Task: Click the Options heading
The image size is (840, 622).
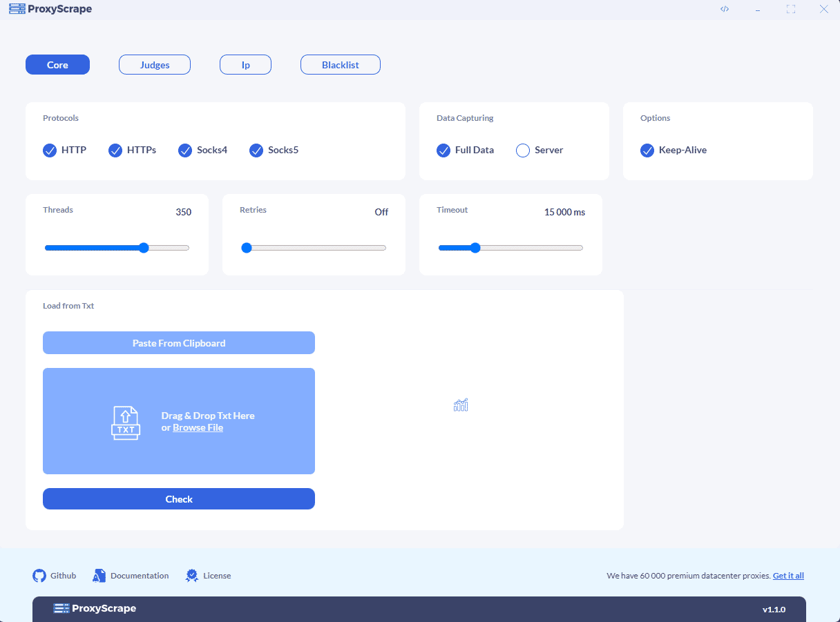Action: click(655, 118)
